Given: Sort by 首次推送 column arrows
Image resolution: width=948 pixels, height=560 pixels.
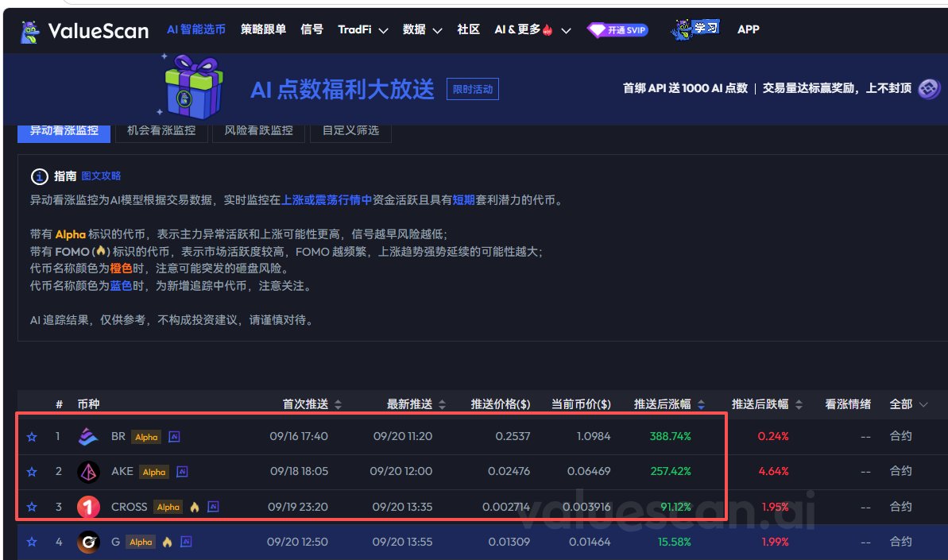Looking at the screenshot, I should pos(338,405).
